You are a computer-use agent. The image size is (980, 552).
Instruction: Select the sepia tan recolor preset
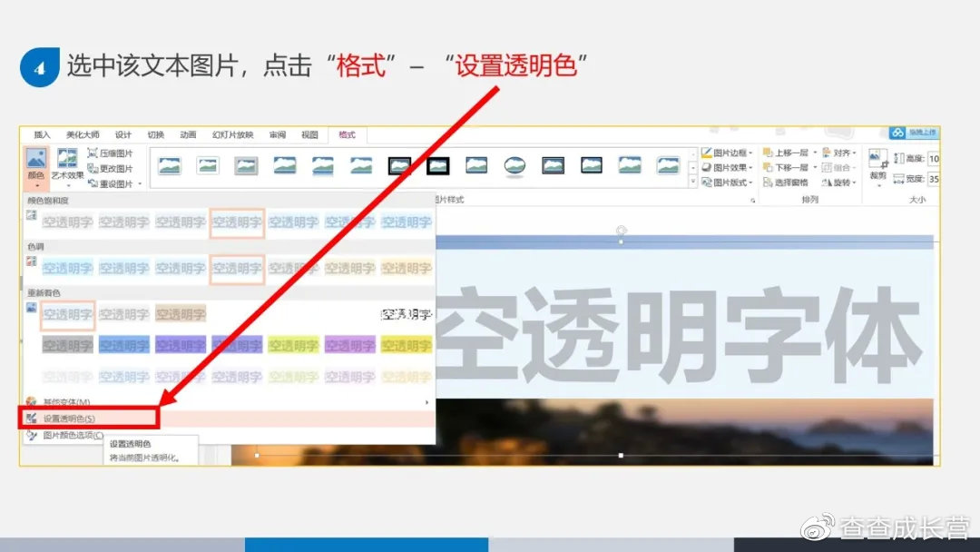pos(180,314)
